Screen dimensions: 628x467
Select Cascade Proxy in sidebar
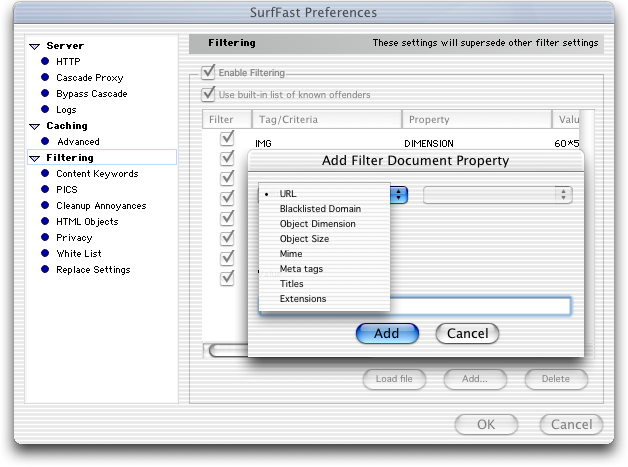(90, 78)
